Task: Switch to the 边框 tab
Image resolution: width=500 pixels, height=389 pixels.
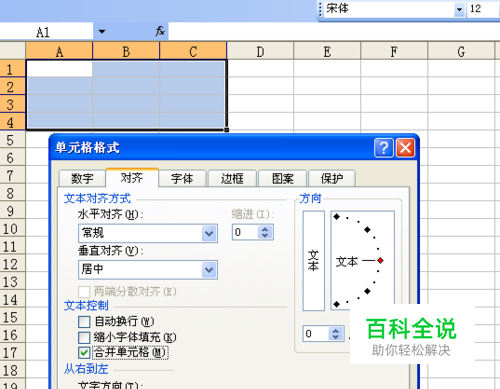Action: click(x=232, y=179)
